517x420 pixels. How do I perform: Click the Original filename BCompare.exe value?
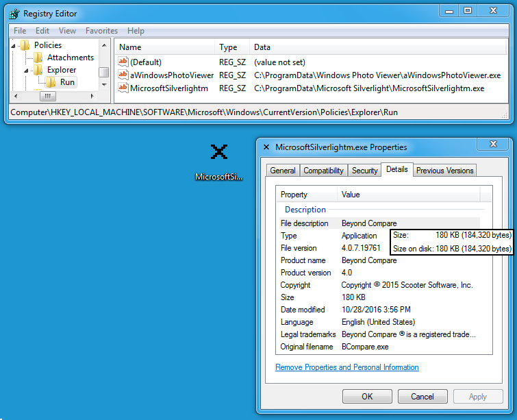[x=365, y=347]
